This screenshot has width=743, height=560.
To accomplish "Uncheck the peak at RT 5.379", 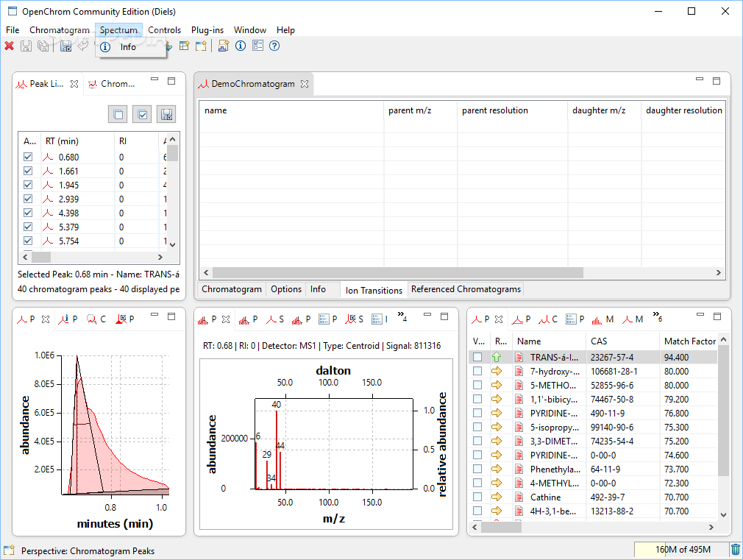I will [28, 227].
